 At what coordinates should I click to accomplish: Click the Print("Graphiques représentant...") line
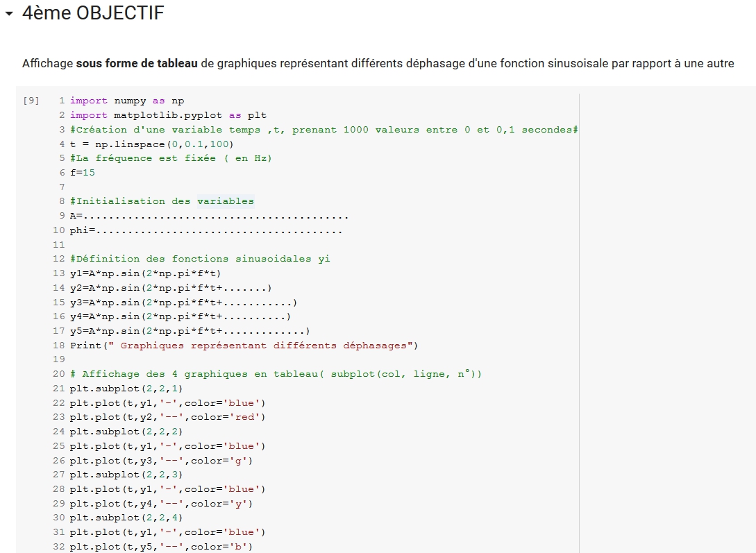(244, 345)
